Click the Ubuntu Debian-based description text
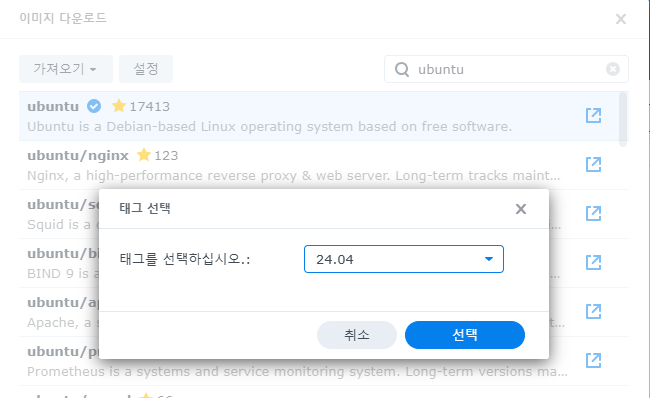 (x=269, y=126)
